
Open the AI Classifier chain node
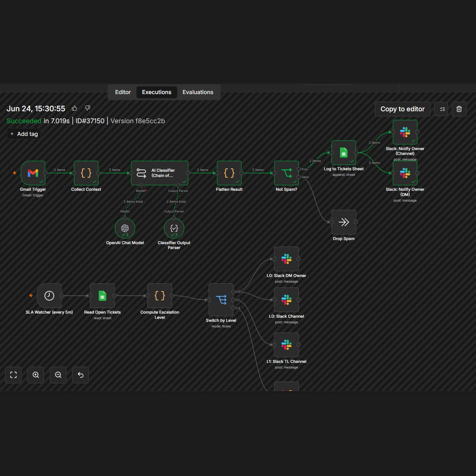[x=159, y=173]
